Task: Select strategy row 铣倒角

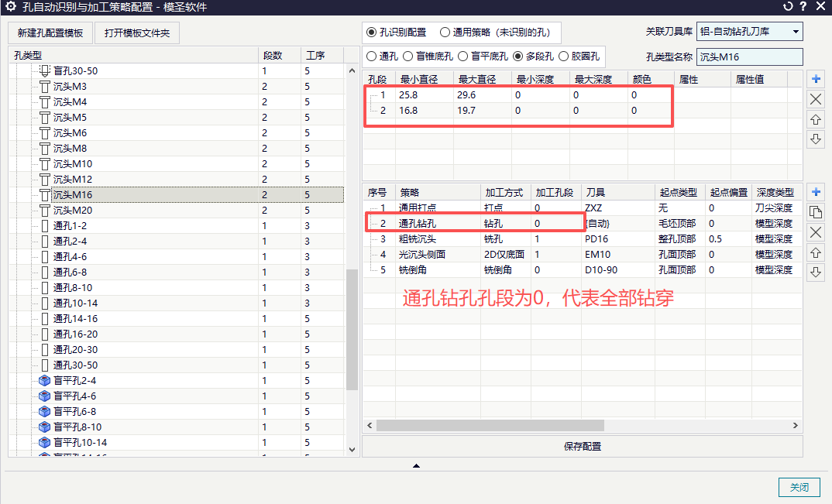Action: 582,270
